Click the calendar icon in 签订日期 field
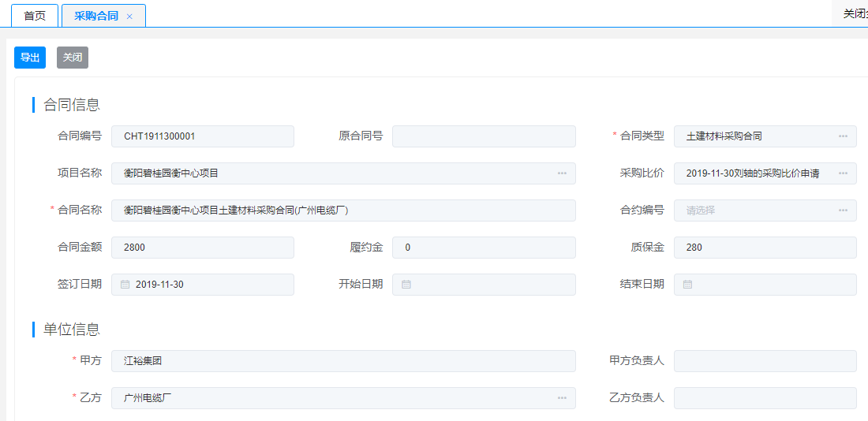The image size is (868, 421). (x=125, y=285)
